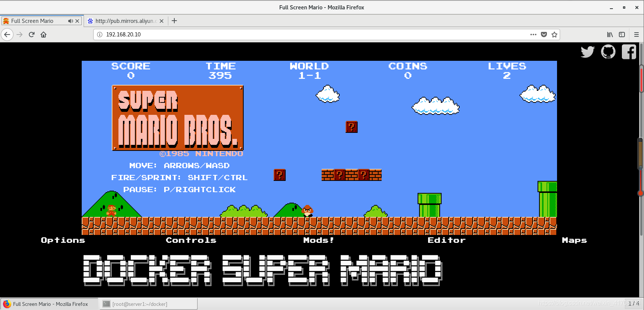Close the pub.mirrors.aliyun tab

(162, 21)
